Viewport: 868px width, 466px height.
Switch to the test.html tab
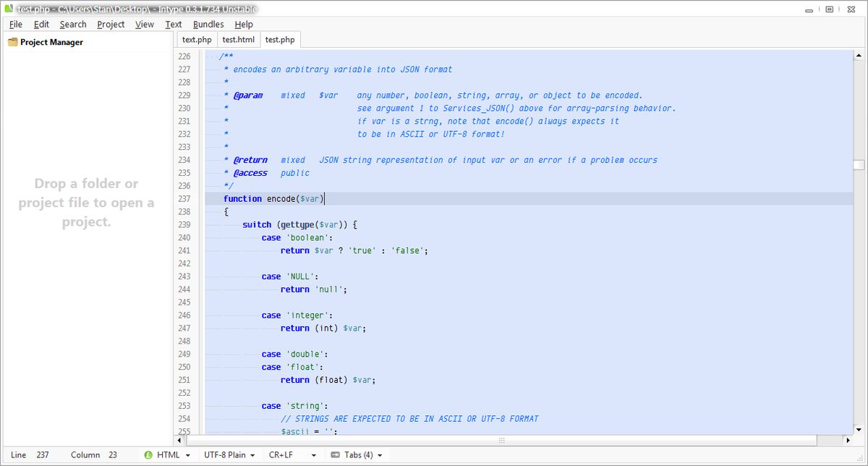[x=238, y=39]
